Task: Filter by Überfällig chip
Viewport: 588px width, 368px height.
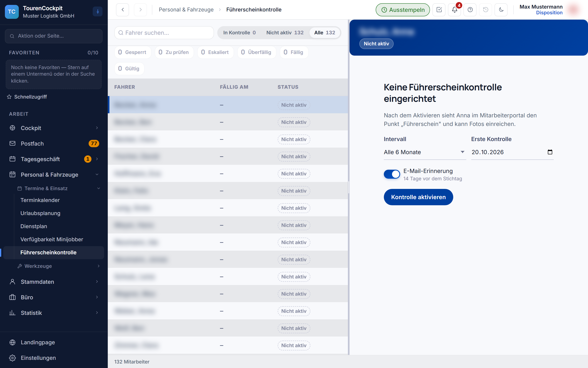Action: [256, 52]
